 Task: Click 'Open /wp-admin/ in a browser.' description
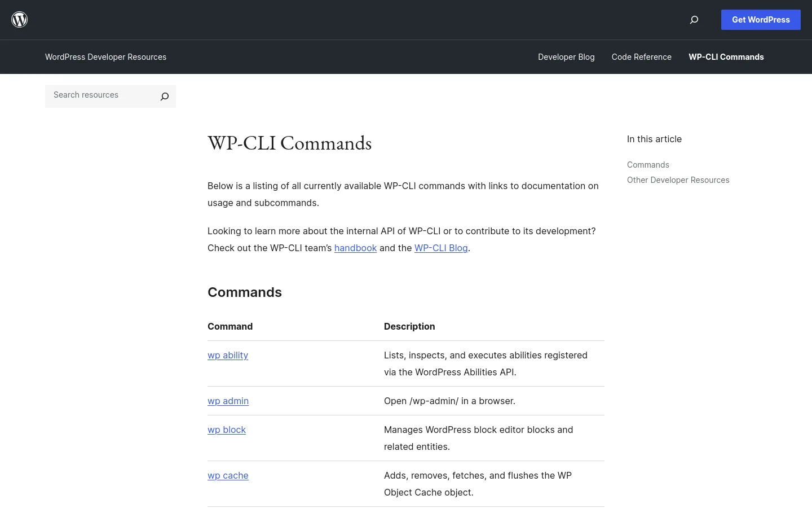(449, 401)
